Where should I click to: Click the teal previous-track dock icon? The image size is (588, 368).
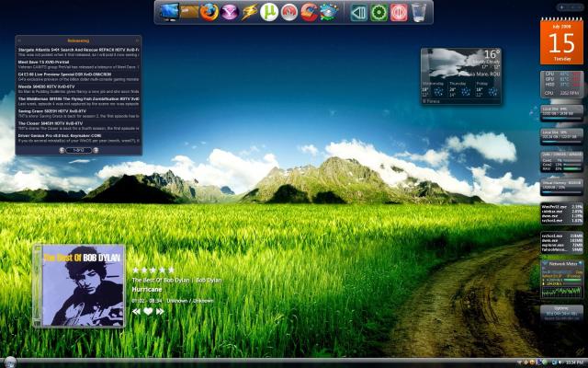359,12
